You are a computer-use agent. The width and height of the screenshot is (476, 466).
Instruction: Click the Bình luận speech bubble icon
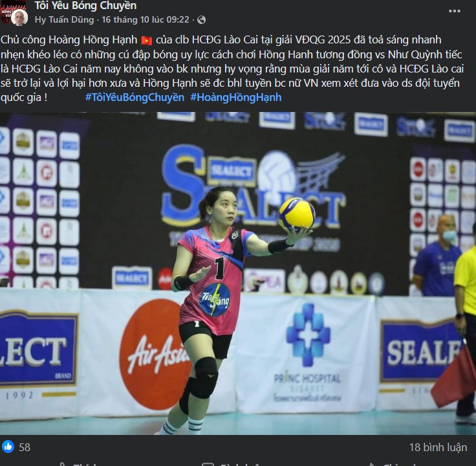[x=208, y=465]
